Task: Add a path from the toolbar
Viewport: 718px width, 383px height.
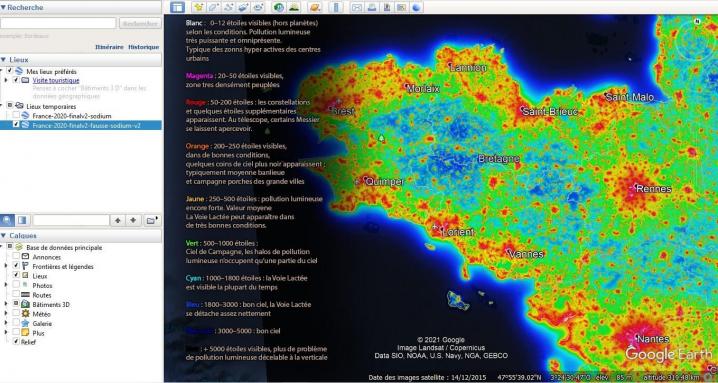Action: coord(228,7)
